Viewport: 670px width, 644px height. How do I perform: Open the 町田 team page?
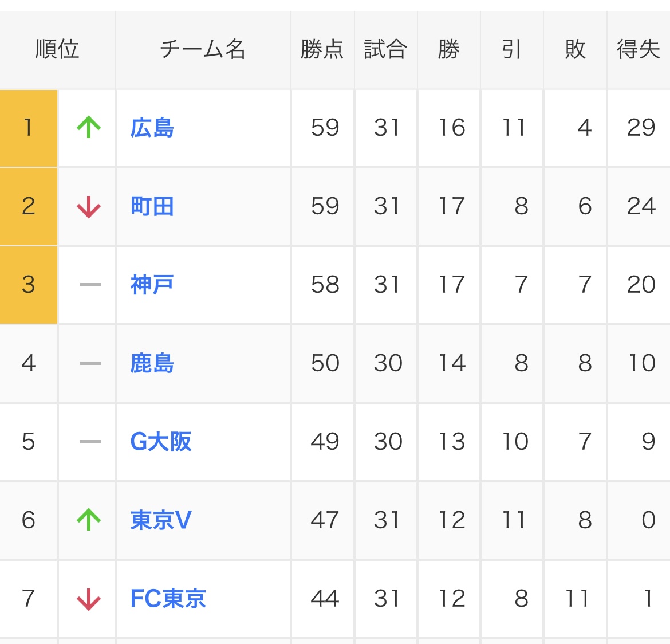152,206
